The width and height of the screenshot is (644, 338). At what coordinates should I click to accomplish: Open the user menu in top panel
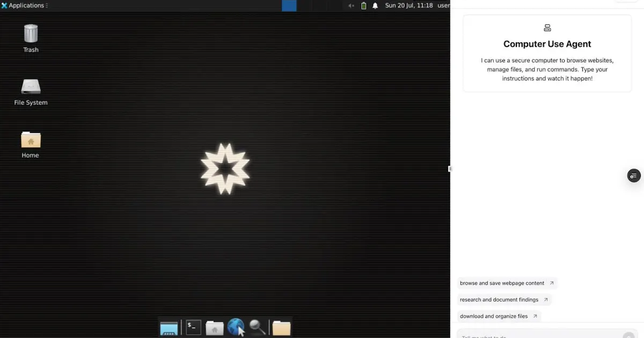tap(444, 5)
